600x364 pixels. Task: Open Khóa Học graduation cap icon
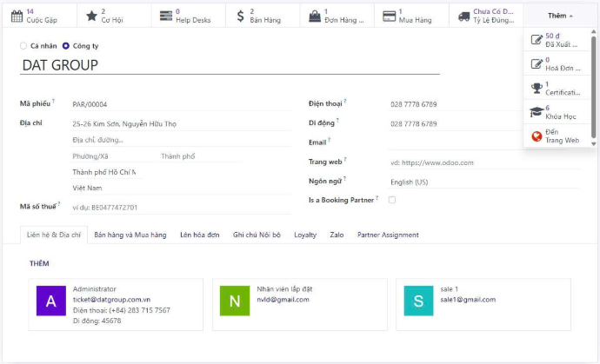click(537, 112)
